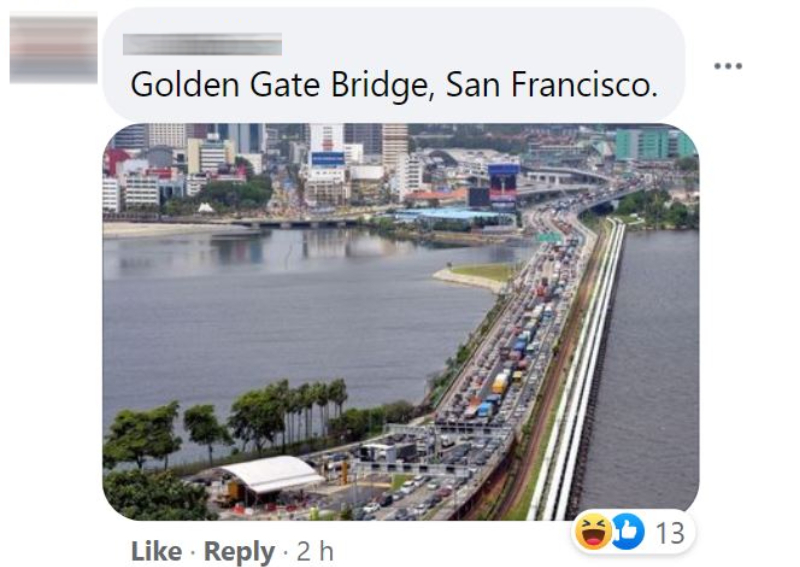Reply to the Golden Gate Bridge comment
Viewport: 800px width, 567px height.
click(x=239, y=552)
